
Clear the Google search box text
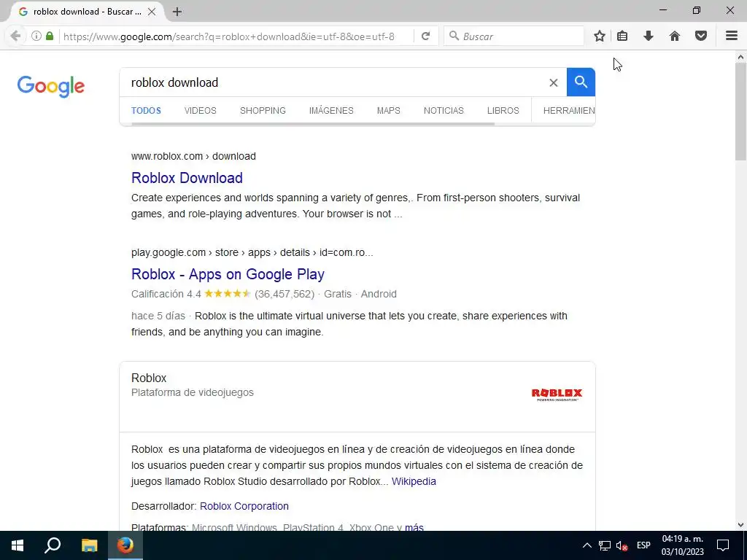tap(553, 83)
